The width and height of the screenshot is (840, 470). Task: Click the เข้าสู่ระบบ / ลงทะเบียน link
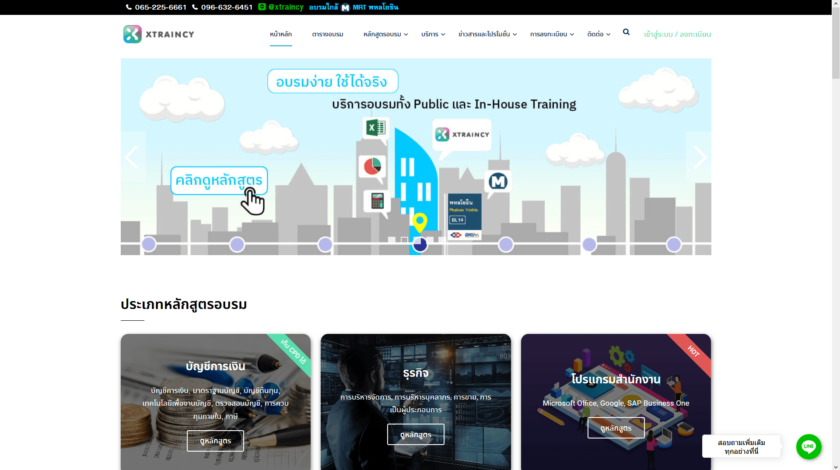pyautogui.click(x=677, y=34)
